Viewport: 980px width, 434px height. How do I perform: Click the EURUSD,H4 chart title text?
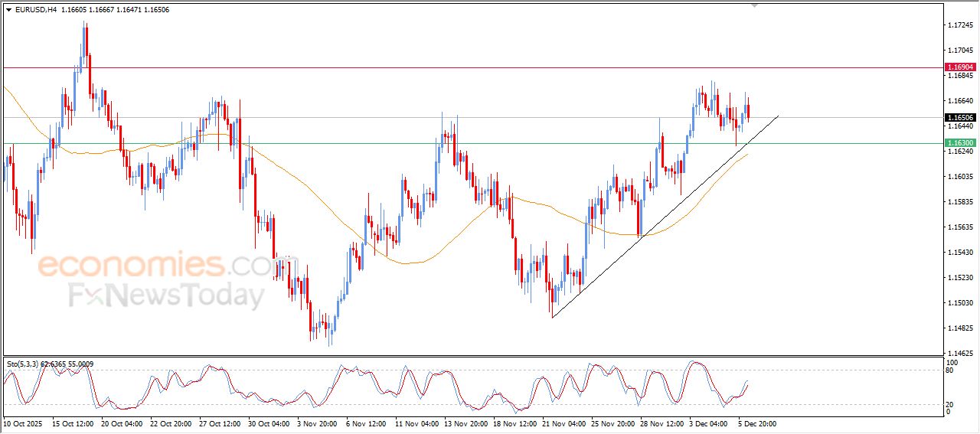(35, 10)
